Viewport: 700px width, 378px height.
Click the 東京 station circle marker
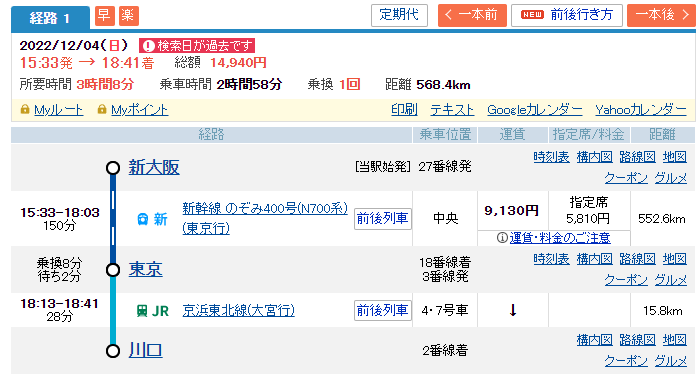click(113, 270)
